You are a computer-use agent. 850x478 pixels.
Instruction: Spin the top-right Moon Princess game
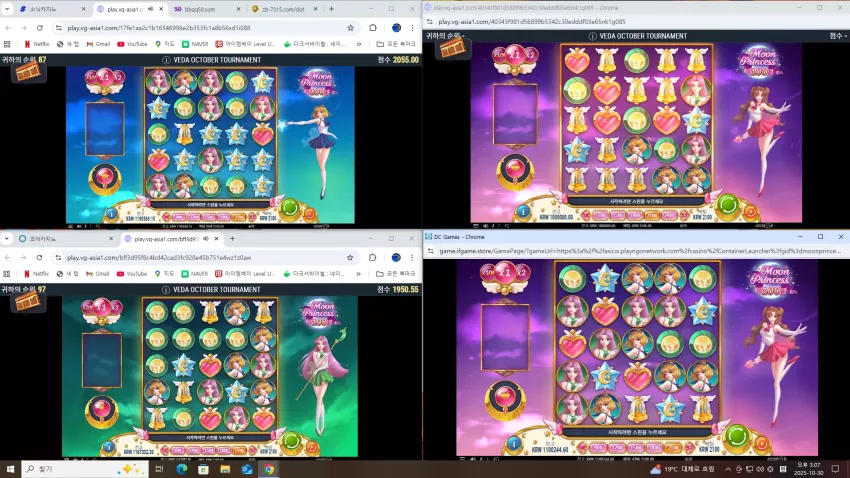[728, 205]
